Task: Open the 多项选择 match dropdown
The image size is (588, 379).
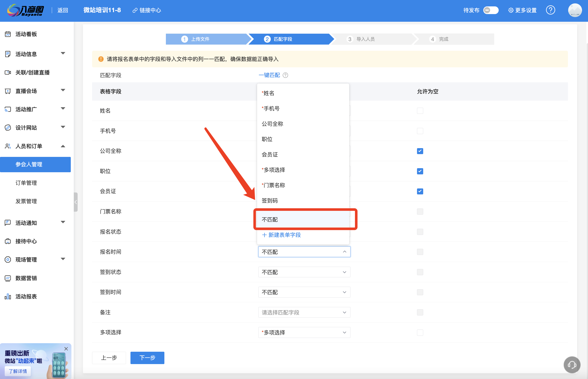Action: click(x=304, y=333)
